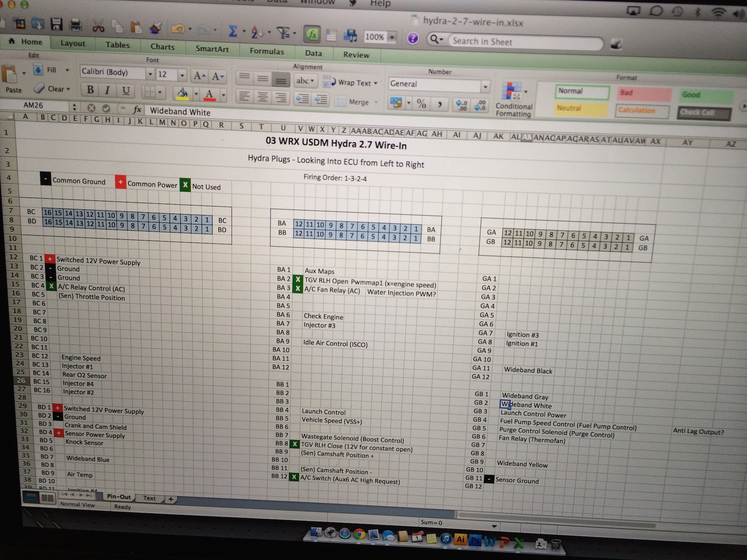Click the Undo arrow icon
The width and height of the screenshot is (747, 560).
tap(178, 29)
